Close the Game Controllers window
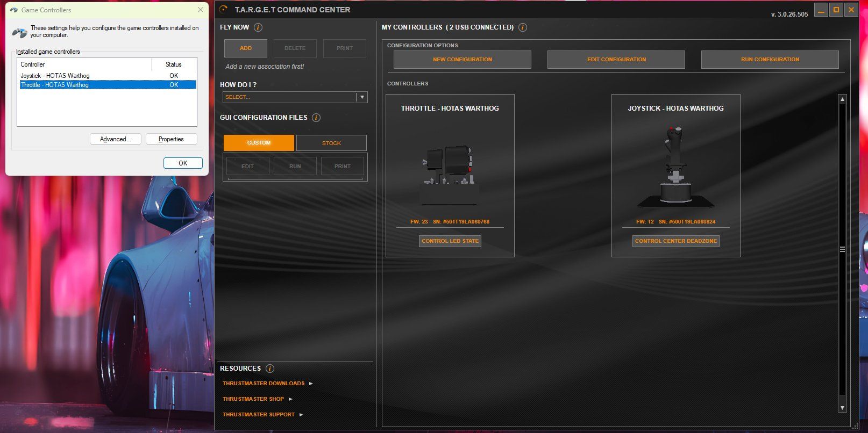 click(201, 10)
